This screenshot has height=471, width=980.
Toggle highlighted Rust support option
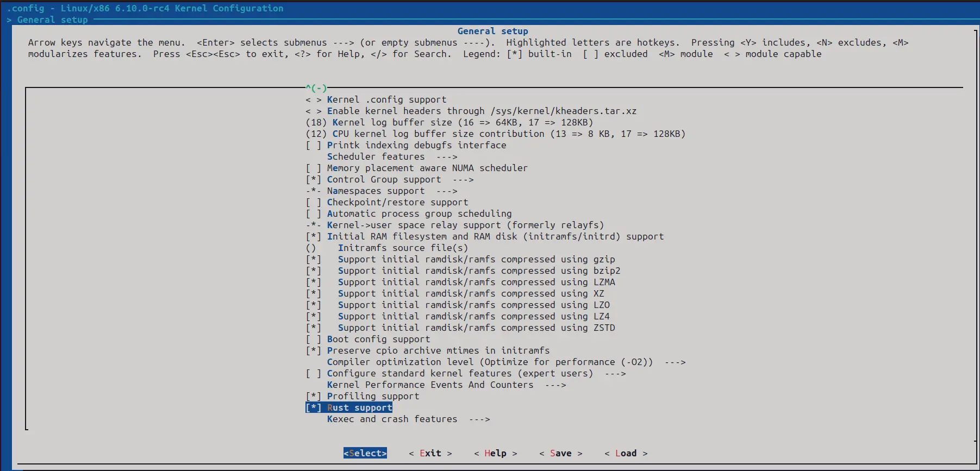[x=349, y=407]
